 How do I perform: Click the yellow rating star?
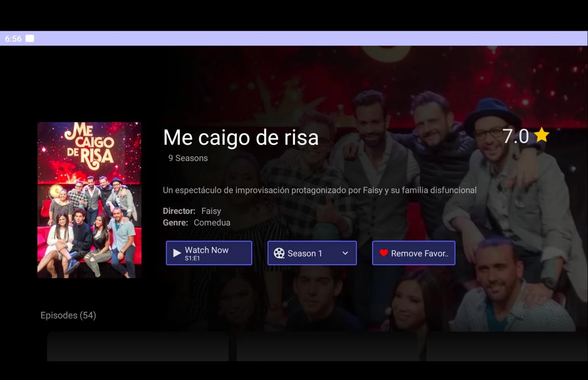point(542,136)
